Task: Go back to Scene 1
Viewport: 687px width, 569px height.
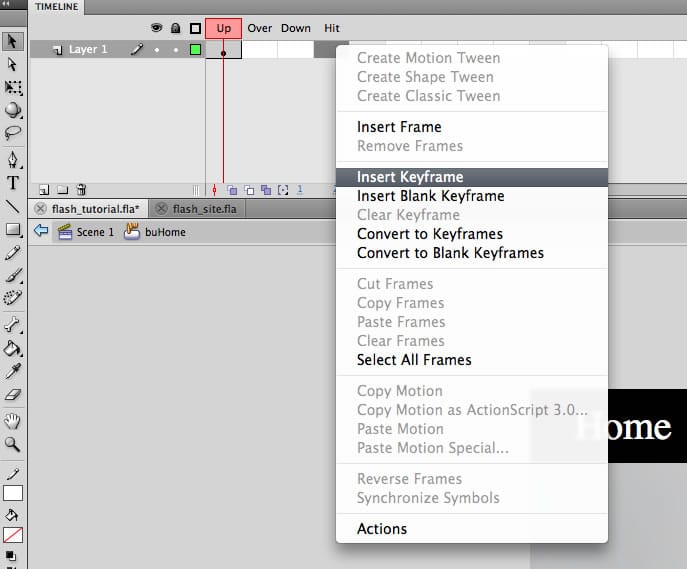Action: click(86, 232)
